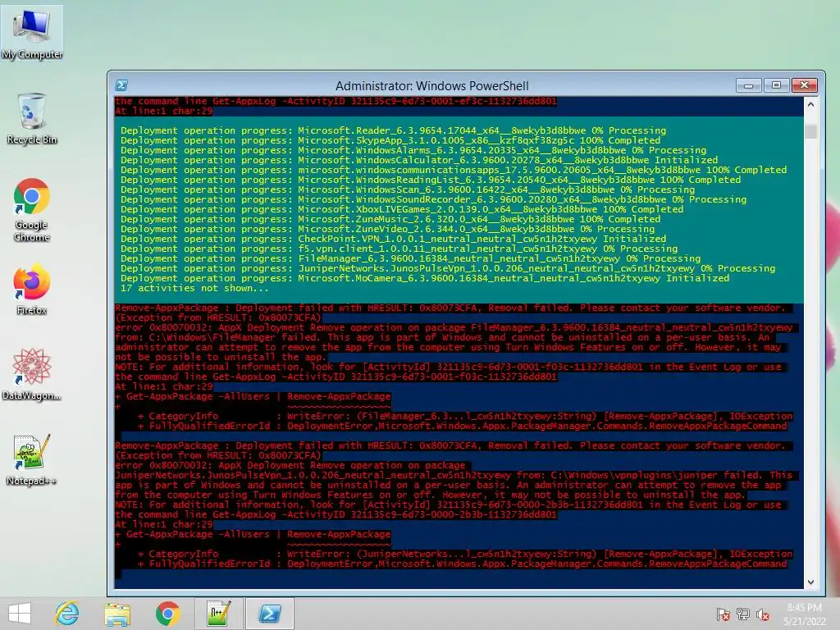
Task: Click the PowerShell scrollbar up arrow
Action: point(810,105)
